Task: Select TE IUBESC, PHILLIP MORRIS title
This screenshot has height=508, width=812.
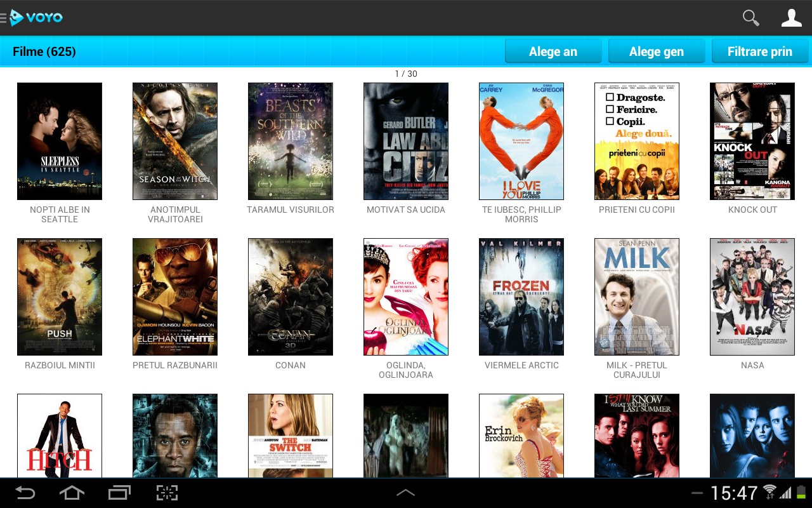Action: [521, 215]
